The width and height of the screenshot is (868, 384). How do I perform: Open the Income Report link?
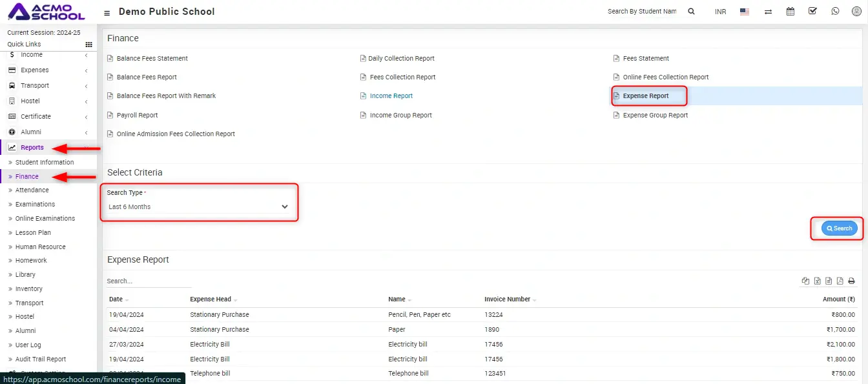391,96
